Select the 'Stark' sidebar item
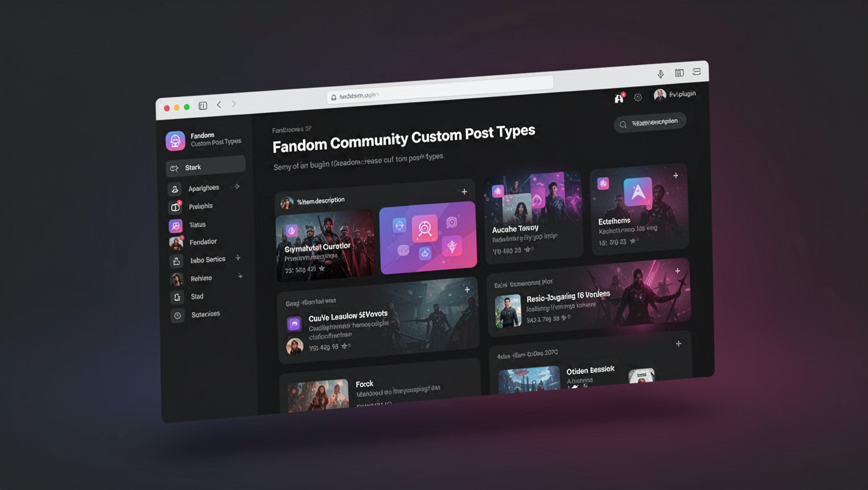The width and height of the screenshot is (868, 490). point(205,167)
